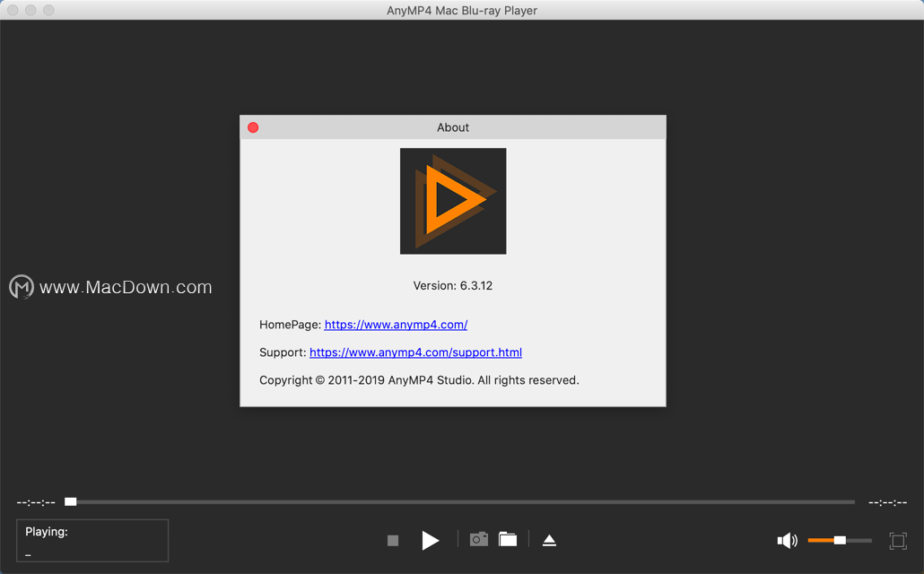
Task: Open the snapshot folder icon
Action: click(x=508, y=539)
